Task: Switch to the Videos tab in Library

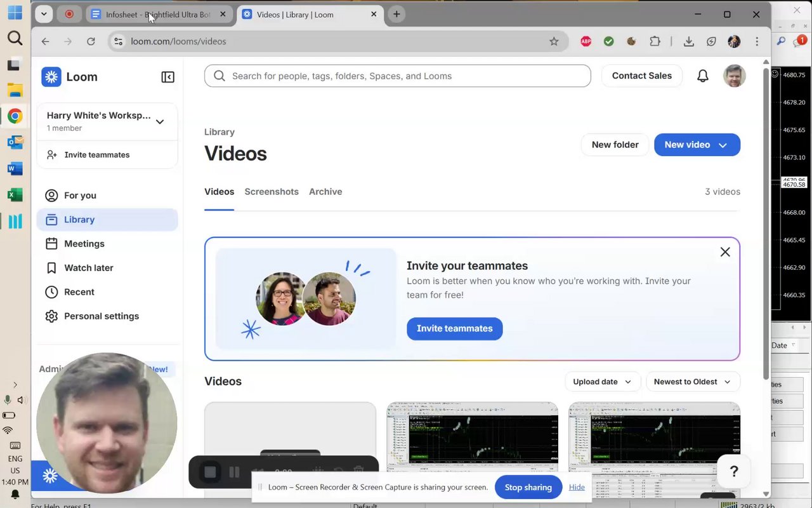Action: click(x=219, y=192)
